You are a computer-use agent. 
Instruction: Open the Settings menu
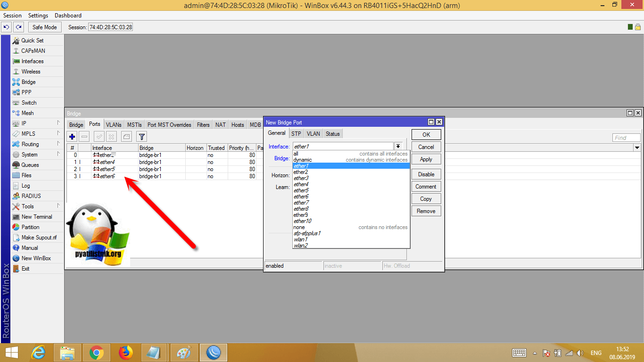click(38, 16)
